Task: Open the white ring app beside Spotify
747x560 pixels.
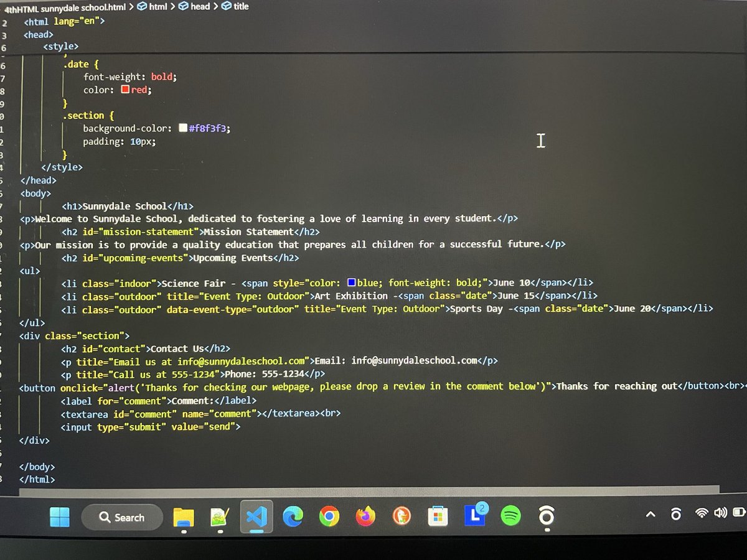Action: point(547,517)
